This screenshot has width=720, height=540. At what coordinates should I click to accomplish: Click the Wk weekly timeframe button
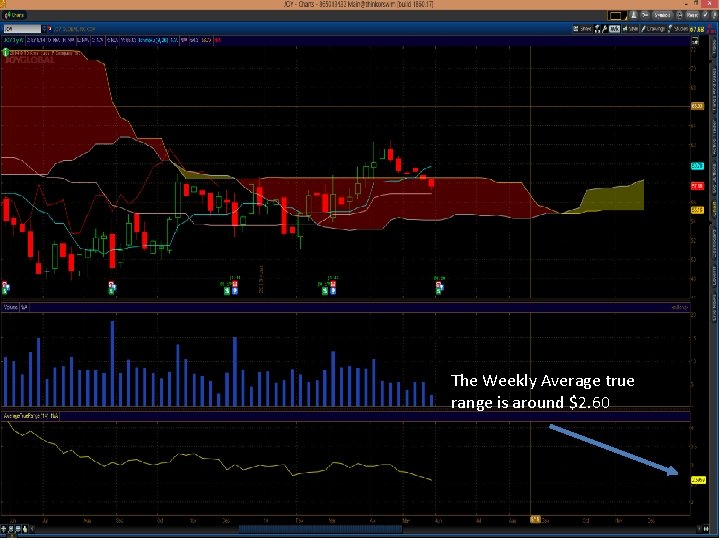614,29
